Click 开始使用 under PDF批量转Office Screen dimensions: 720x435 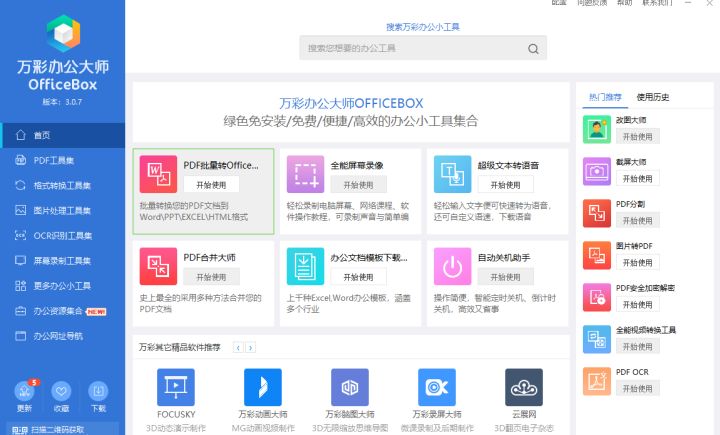(x=211, y=185)
